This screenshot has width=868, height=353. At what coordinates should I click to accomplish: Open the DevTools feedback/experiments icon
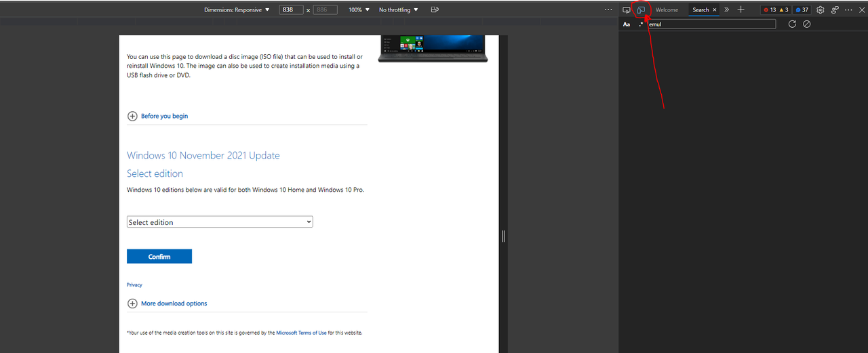pyautogui.click(x=835, y=9)
